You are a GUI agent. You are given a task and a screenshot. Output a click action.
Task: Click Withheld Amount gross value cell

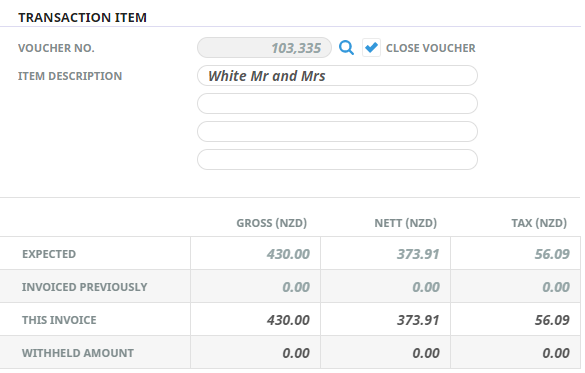click(x=256, y=352)
